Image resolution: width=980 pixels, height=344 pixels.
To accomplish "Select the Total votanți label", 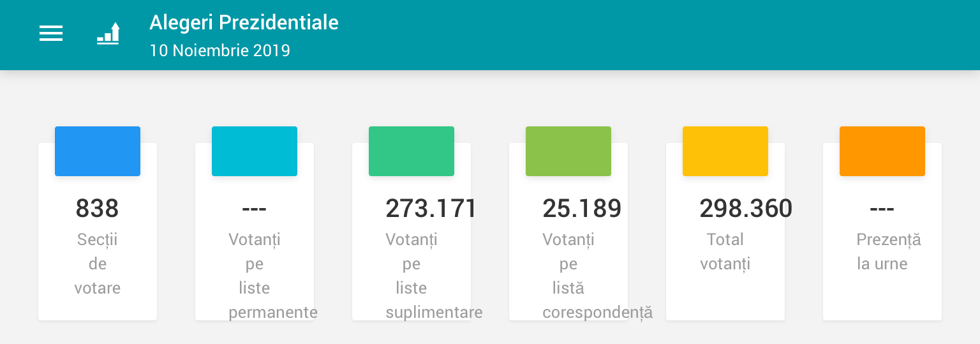I will (x=725, y=251).
